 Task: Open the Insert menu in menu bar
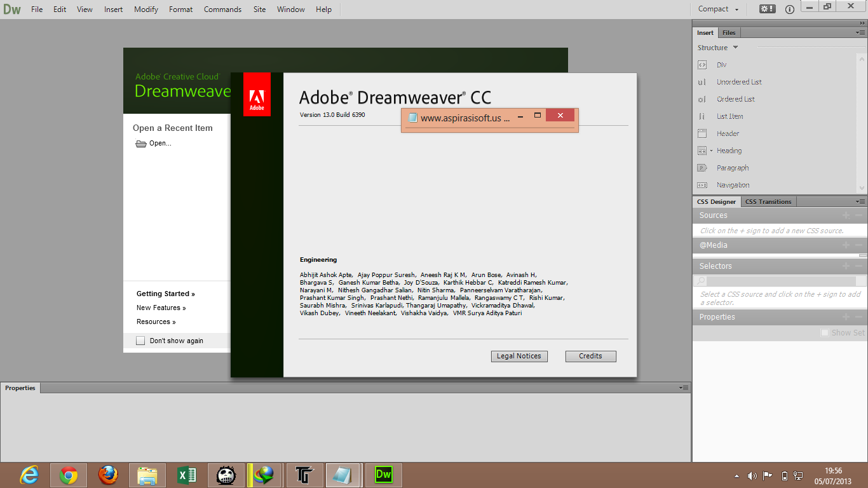114,10
